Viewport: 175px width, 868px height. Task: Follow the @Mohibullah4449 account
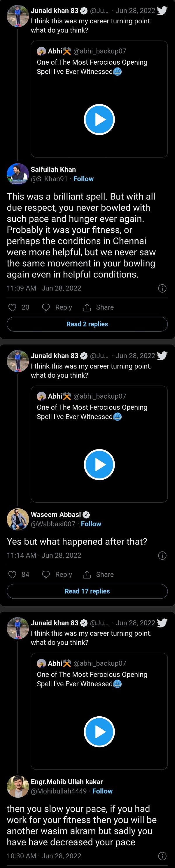click(x=102, y=791)
